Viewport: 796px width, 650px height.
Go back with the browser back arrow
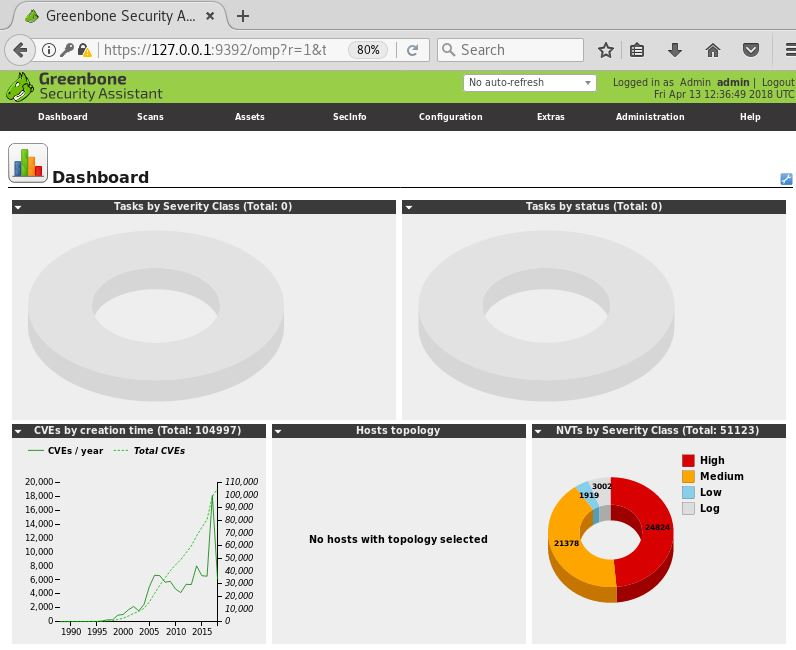[20, 50]
